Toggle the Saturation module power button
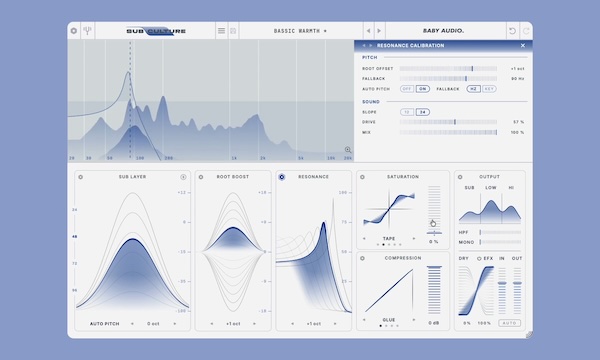 (362, 177)
